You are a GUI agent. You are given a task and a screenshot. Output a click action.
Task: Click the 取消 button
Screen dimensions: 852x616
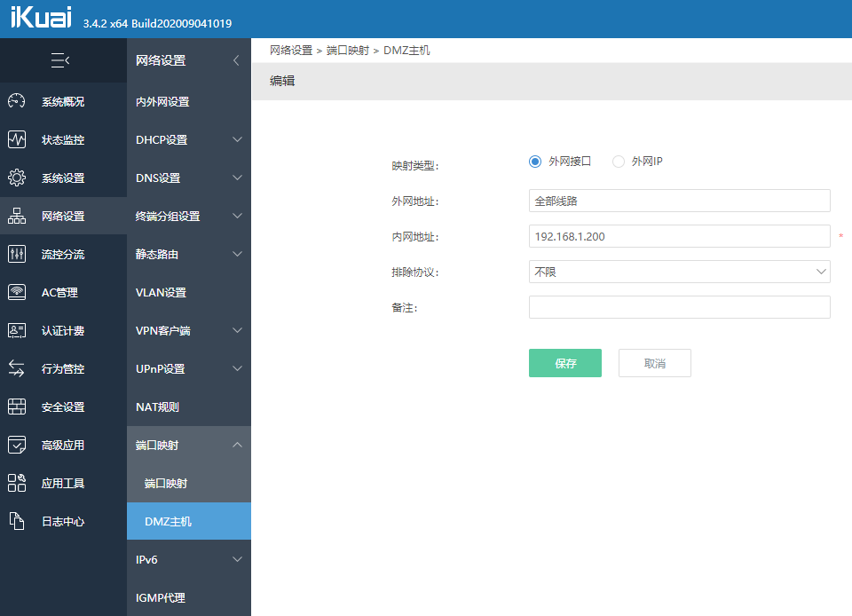[655, 363]
